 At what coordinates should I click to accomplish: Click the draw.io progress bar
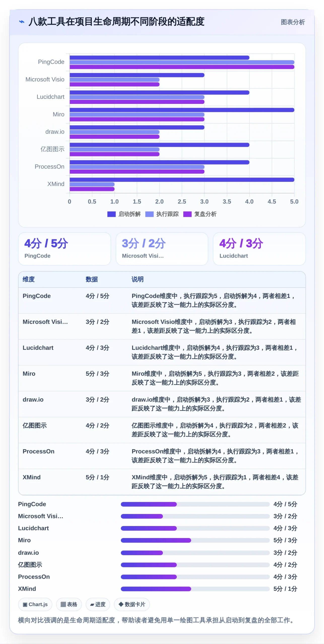[195, 553]
